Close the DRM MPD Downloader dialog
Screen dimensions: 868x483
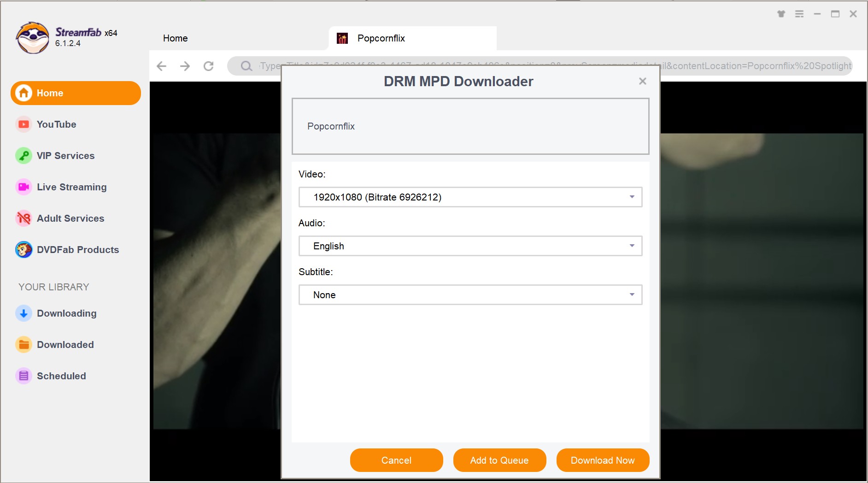[643, 81]
